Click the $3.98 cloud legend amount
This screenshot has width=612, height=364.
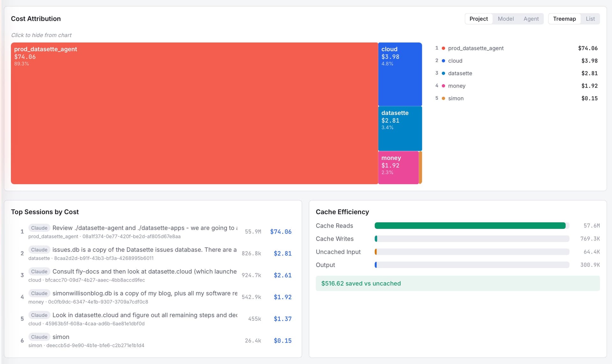click(589, 61)
